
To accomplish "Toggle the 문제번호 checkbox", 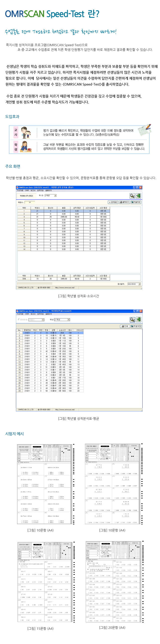I will (x=19, y=320).
